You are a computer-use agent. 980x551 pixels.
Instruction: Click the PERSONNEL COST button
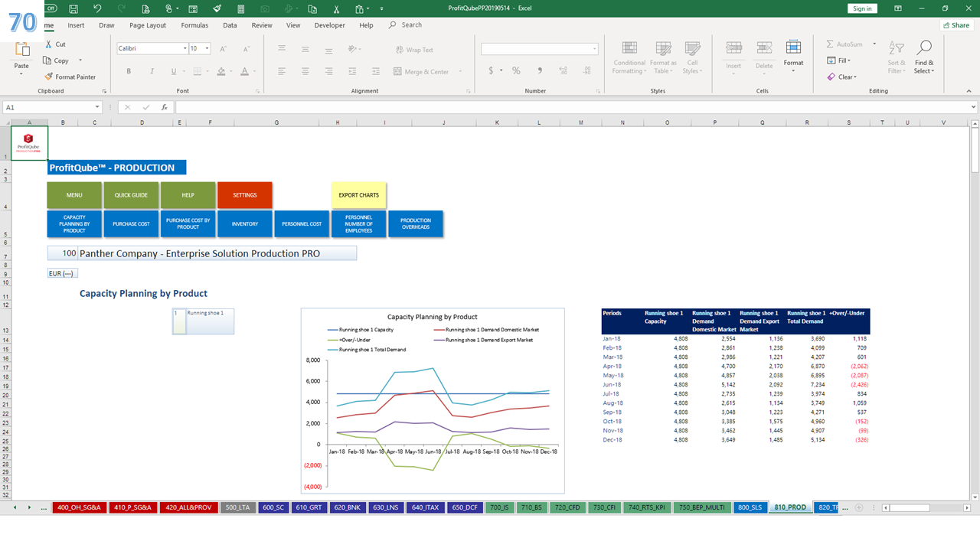(302, 224)
